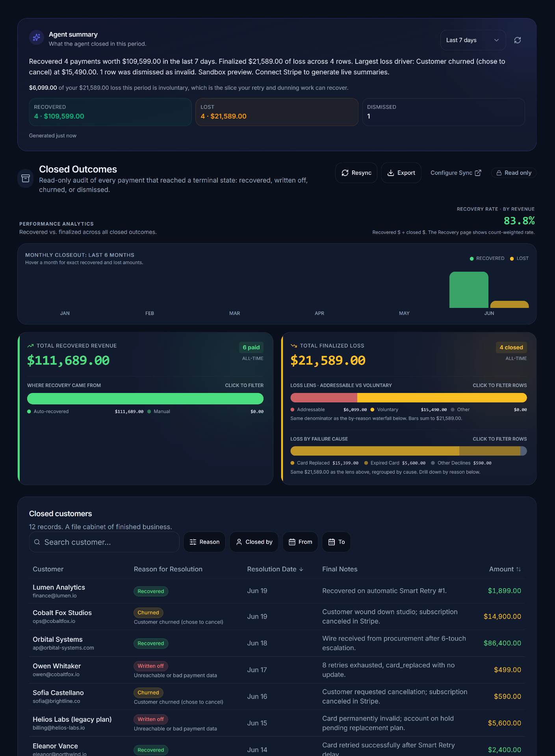Select the DISMISSED summary card
555x756 pixels.
[444, 112]
